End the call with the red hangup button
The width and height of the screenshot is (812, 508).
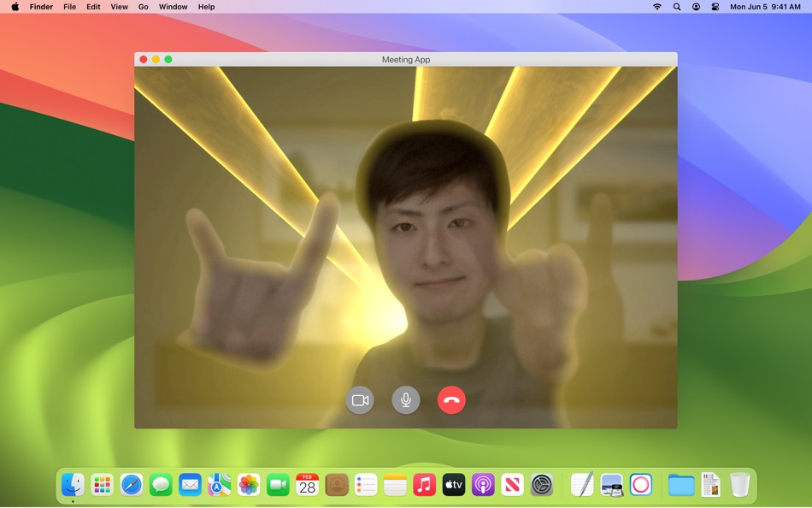(452, 399)
